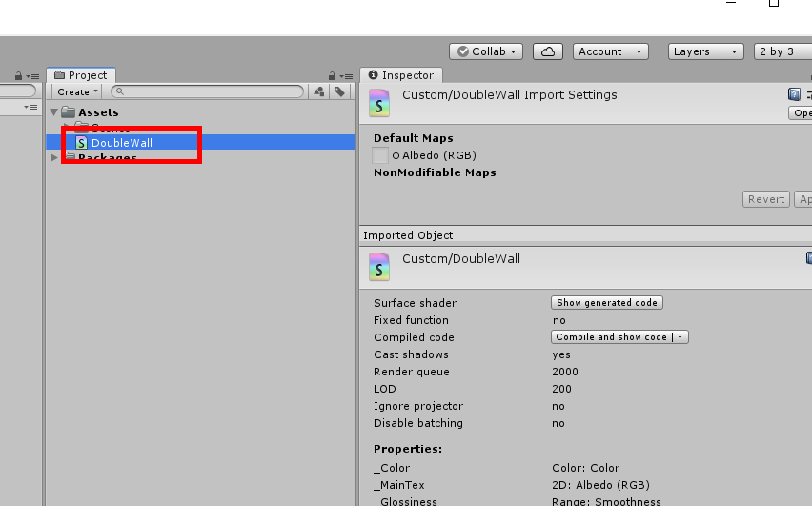The image size is (812, 506).
Task: Click the Render queue value 2000
Action: pos(565,372)
